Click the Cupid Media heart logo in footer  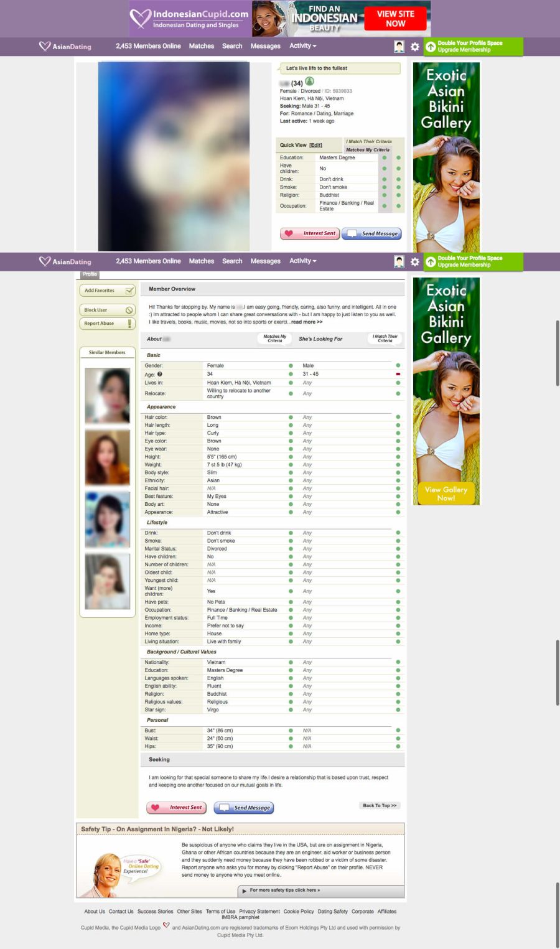(x=166, y=925)
